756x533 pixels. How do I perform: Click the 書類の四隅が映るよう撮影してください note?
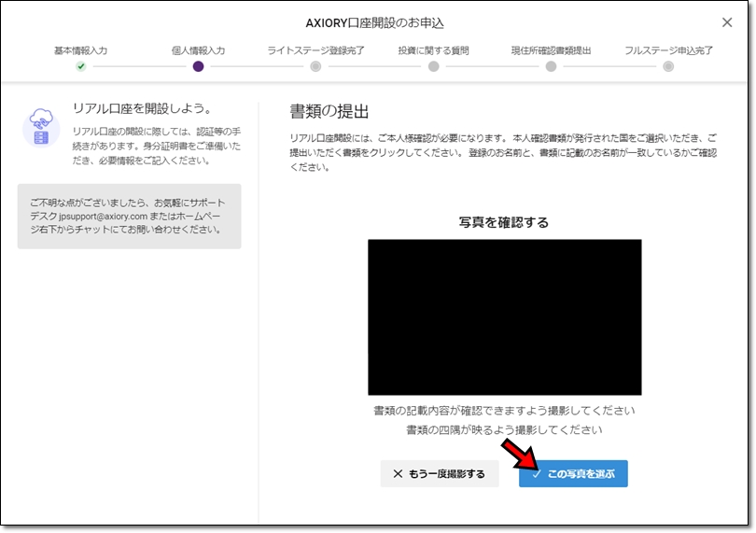[x=504, y=429]
